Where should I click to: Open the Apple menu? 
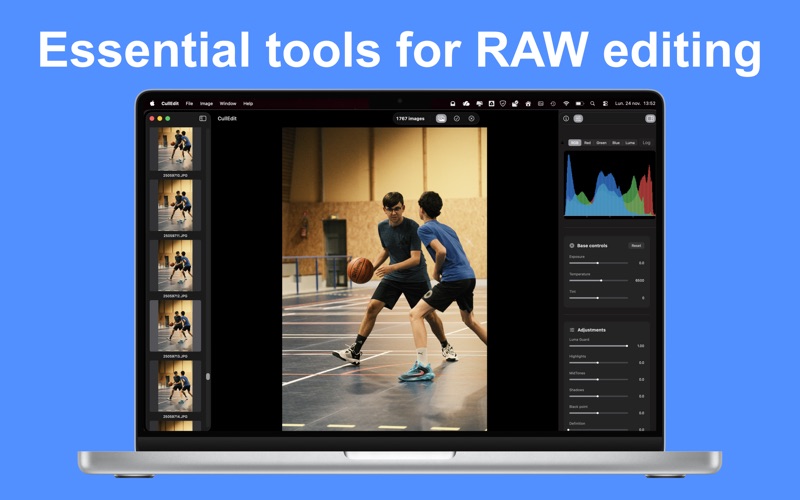click(x=152, y=104)
